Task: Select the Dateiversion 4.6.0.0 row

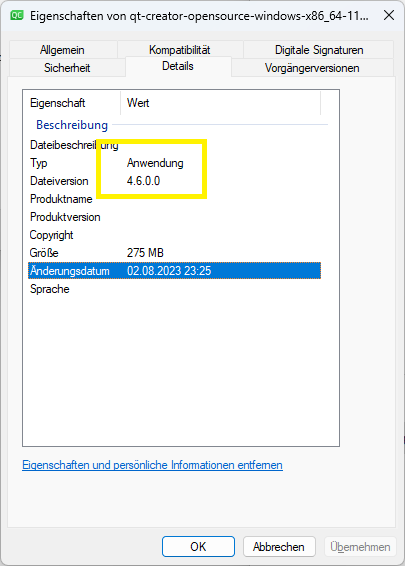Action: click(174, 181)
